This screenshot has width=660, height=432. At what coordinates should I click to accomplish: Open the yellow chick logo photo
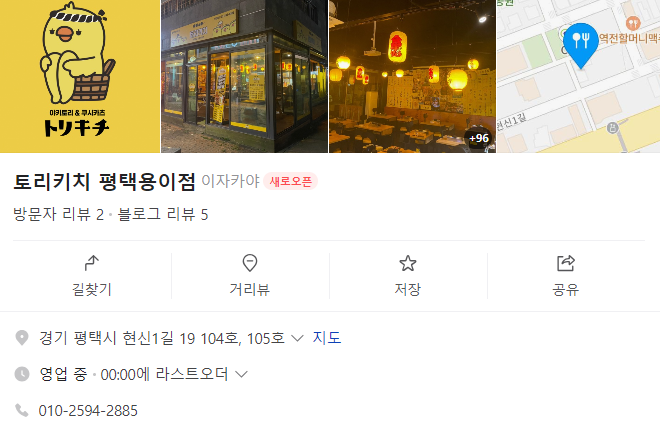pos(80,76)
